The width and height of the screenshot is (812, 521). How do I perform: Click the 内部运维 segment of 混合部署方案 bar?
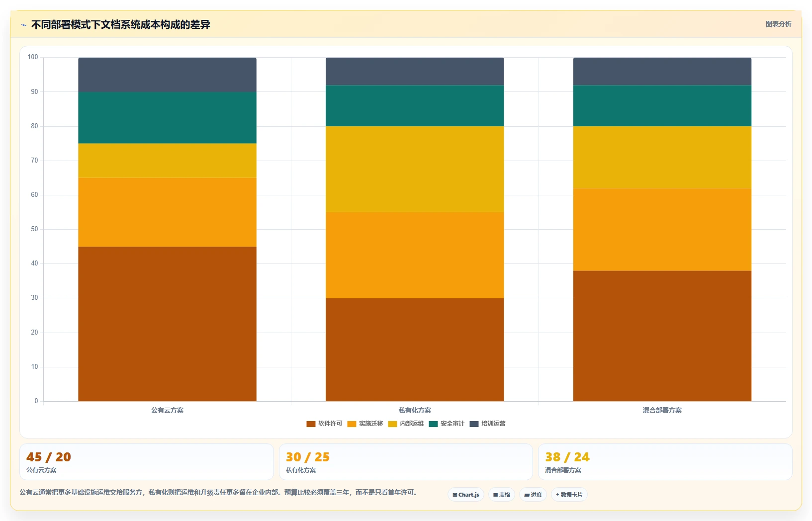662,157
